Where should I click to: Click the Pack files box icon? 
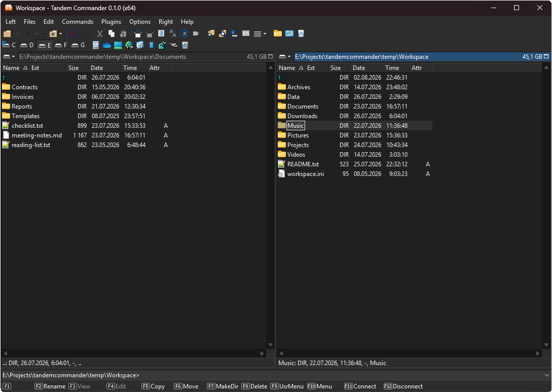point(138,33)
